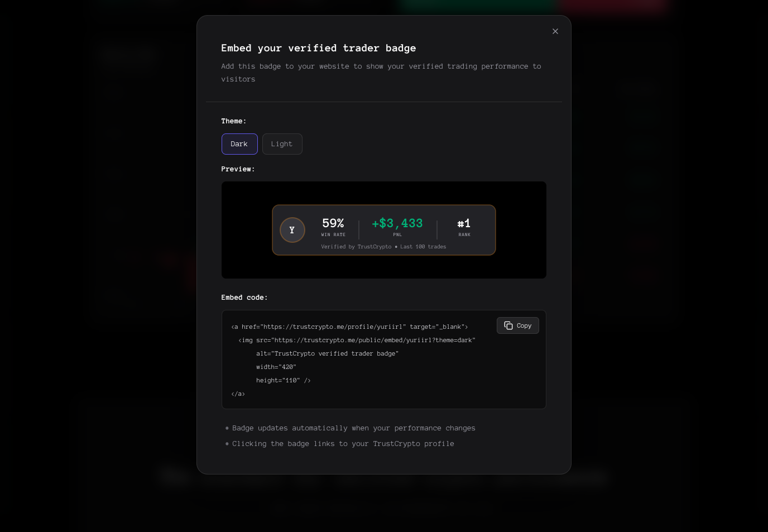Click the green +$3,433 PNL stat

(397, 223)
